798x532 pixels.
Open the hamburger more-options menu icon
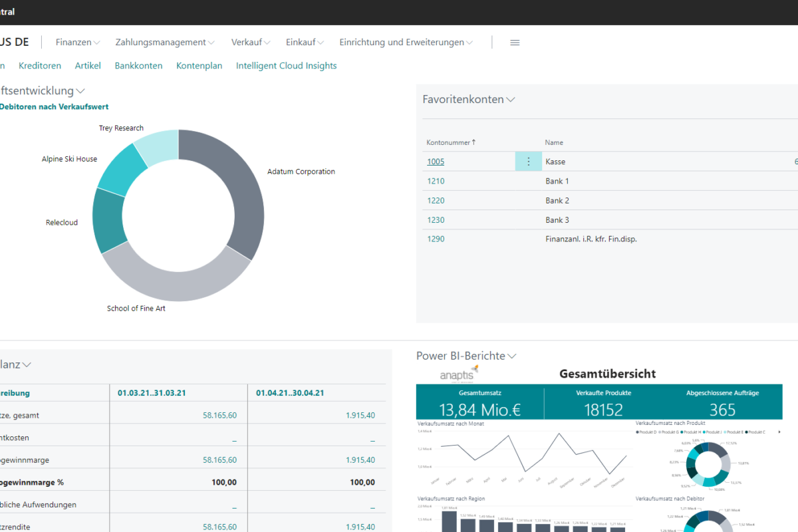515,43
